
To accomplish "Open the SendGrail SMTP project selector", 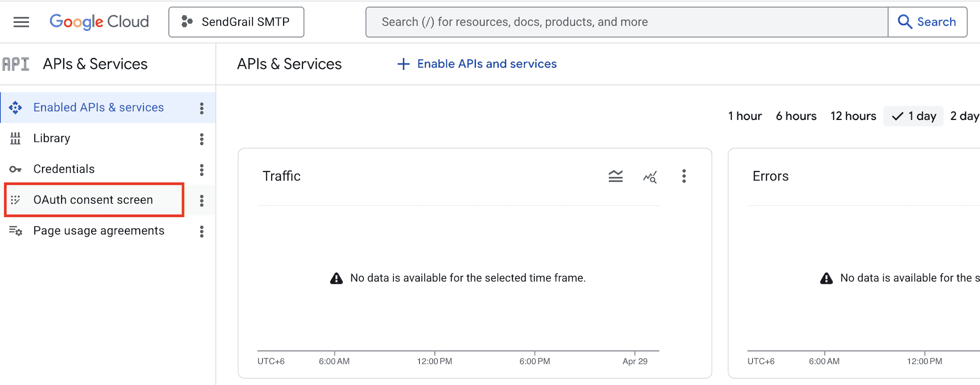I will (236, 22).
